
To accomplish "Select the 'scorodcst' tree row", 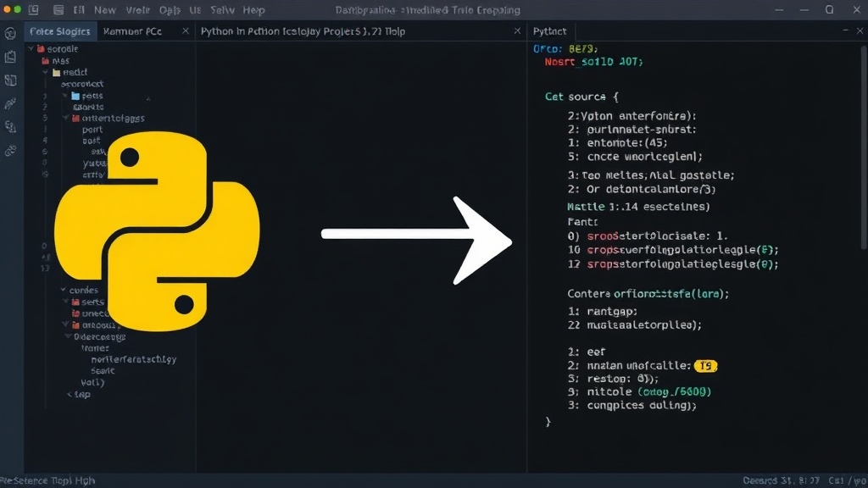I will (82, 84).
